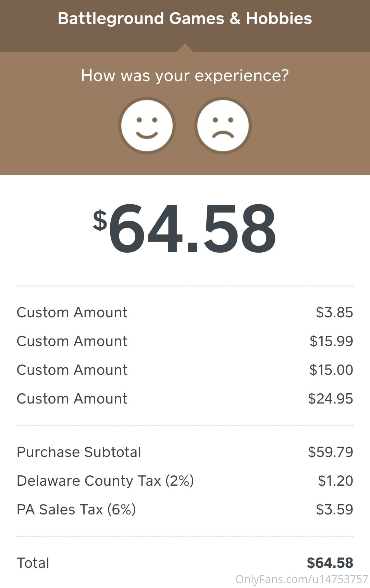Select the $3.85 Custom Amount line
Screen dimensions: 370x588
click(x=185, y=312)
